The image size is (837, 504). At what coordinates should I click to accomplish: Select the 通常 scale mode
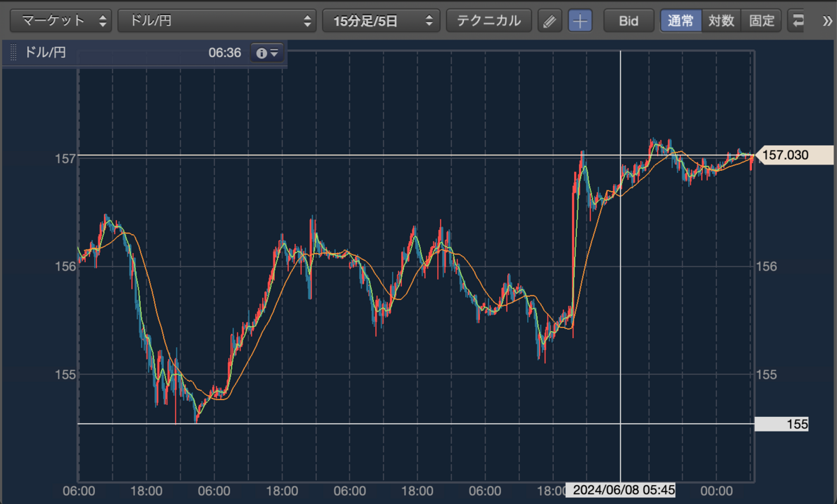[681, 21]
